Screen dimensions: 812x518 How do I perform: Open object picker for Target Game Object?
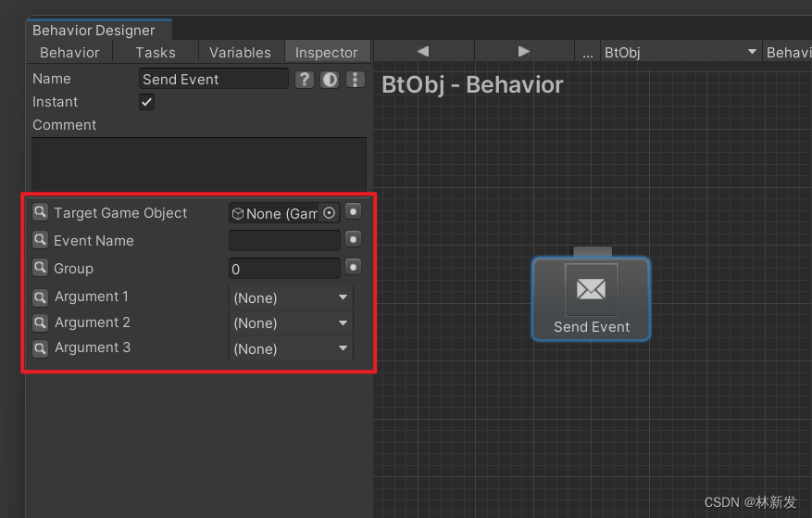tap(330, 212)
